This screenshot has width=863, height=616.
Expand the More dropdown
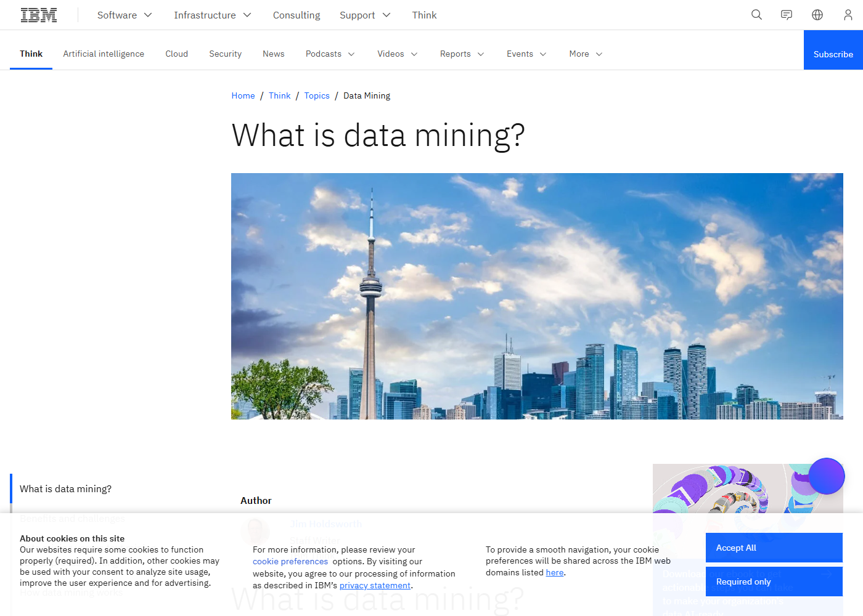[x=586, y=54]
